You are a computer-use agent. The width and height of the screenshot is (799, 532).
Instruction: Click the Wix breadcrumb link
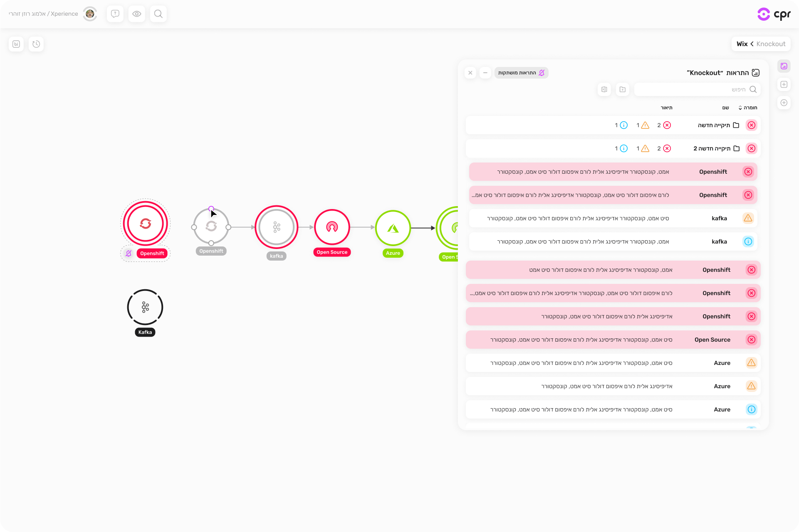click(742, 44)
